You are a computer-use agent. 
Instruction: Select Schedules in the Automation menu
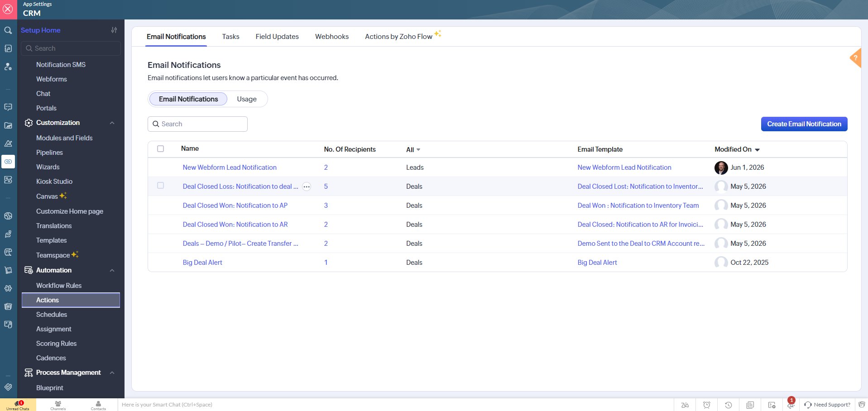(52, 315)
